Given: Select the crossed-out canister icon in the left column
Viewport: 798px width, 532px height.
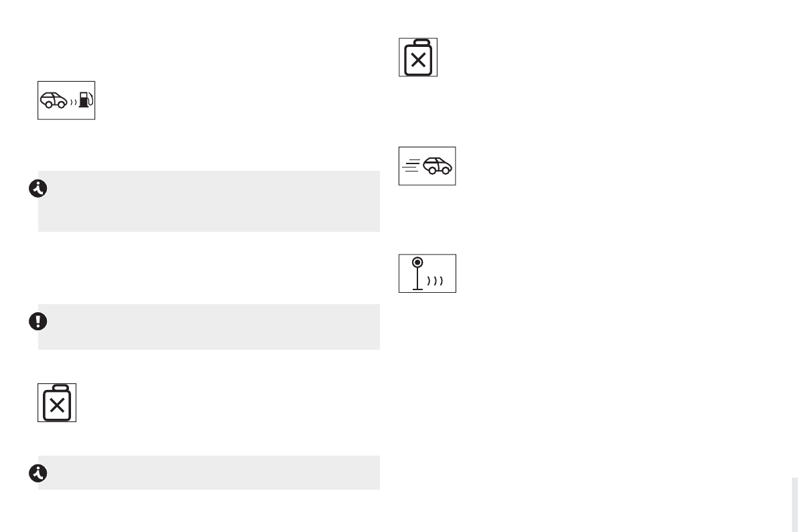Looking at the screenshot, I should [57, 403].
